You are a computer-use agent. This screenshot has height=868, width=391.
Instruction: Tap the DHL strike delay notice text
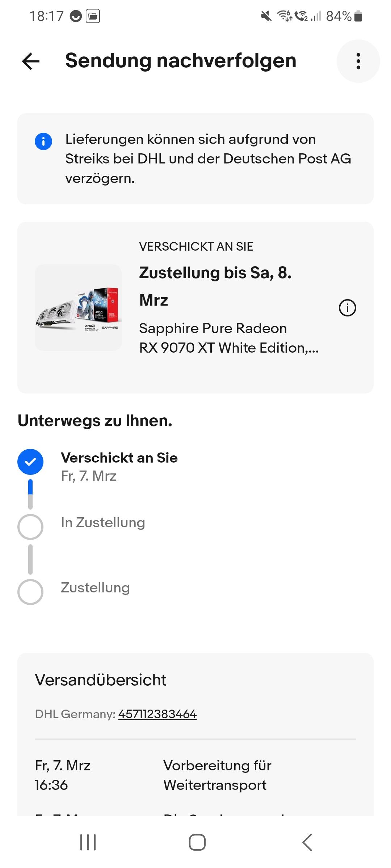[x=208, y=159]
